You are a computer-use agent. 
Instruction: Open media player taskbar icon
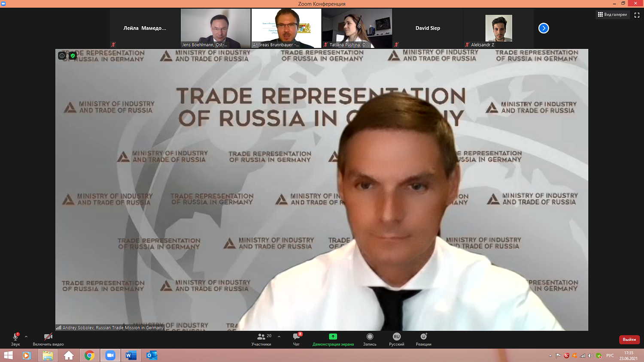pos(27,355)
